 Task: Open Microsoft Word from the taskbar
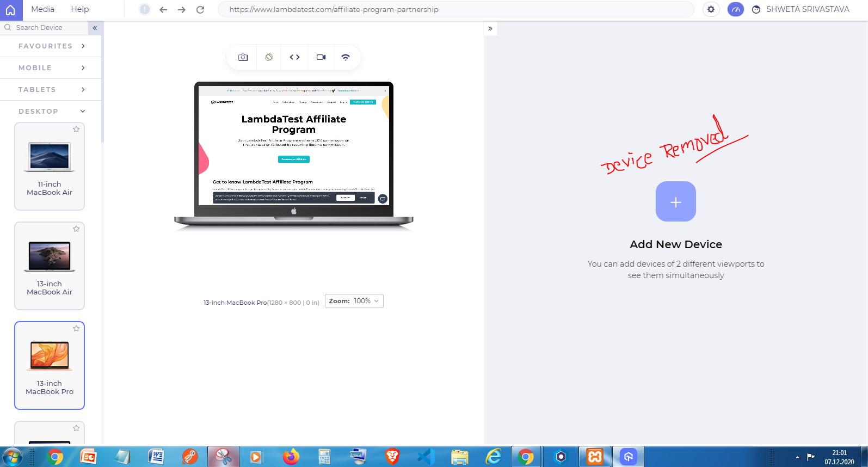156,457
